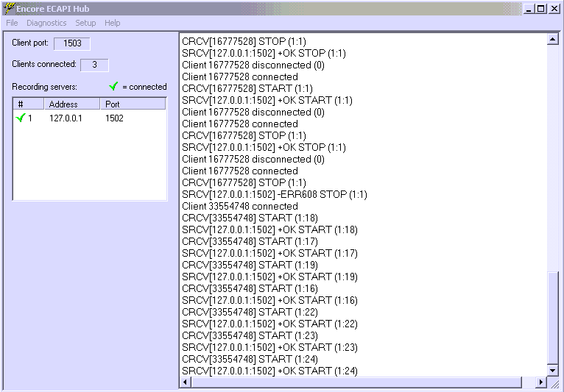
Task: Click log line 'CRCV[33554748] START (1:24)'
Action: click(250, 360)
